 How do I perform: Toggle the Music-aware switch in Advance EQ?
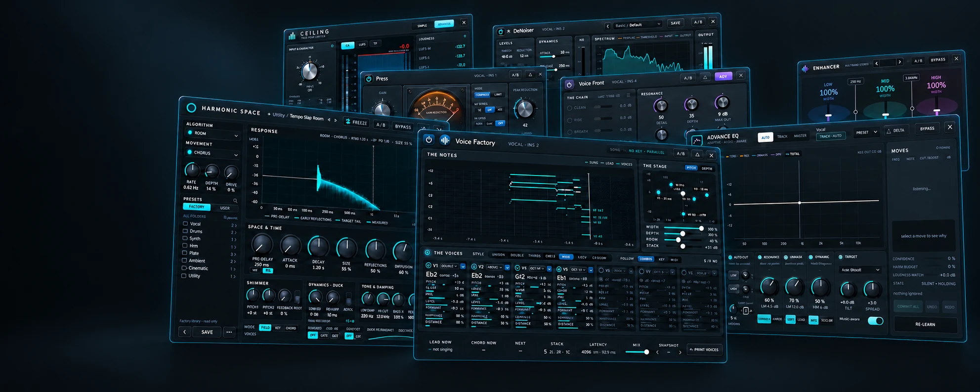[x=875, y=321]
